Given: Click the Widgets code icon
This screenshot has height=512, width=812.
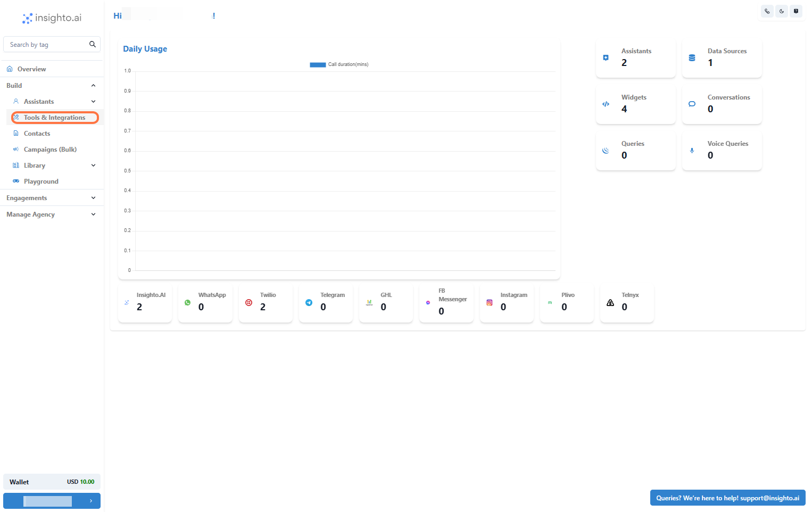Looking at the screenshot, I should point(606,104).
